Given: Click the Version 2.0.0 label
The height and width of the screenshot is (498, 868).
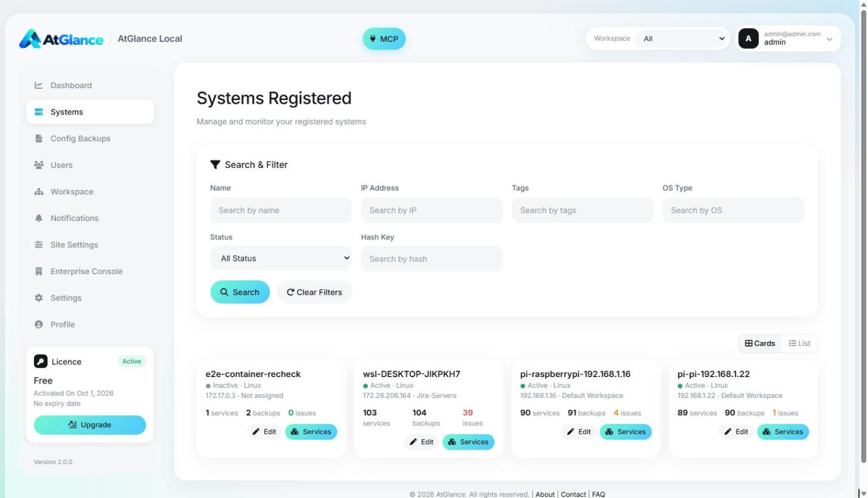Looking at the screenshot, I should click(x=53, y=462).
